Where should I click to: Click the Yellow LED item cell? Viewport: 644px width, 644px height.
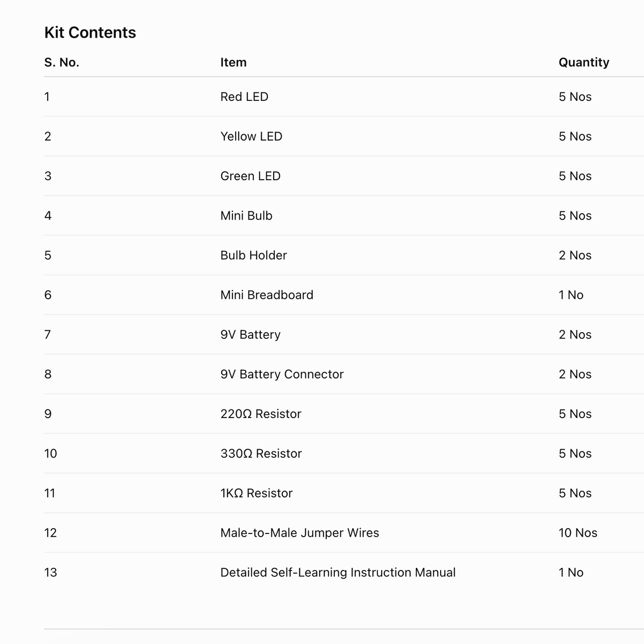click(x=251, y=136)
